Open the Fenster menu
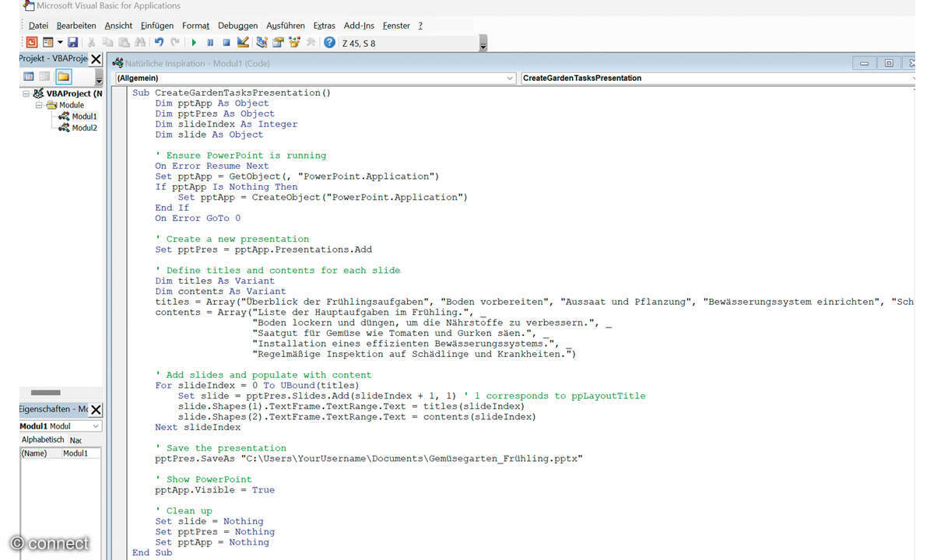 [x=396, y=26]
